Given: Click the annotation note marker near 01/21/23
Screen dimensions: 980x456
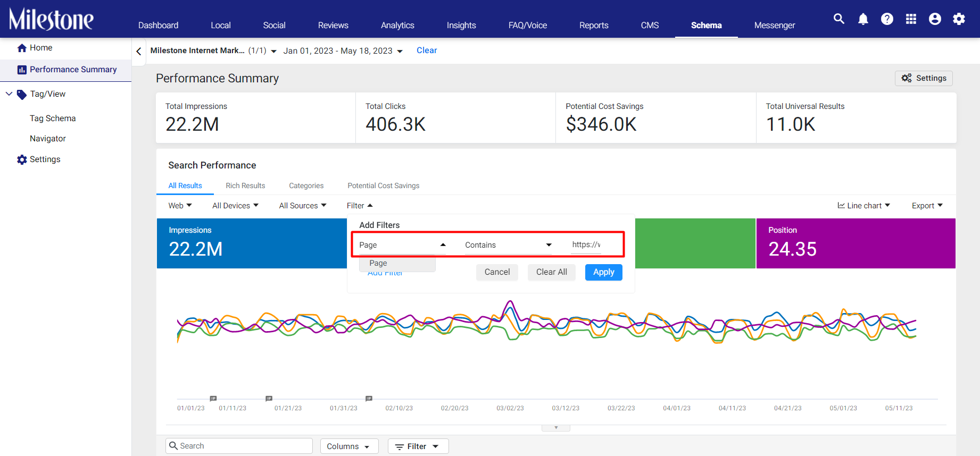Looking at the screenshot, I should click(269, 398).
